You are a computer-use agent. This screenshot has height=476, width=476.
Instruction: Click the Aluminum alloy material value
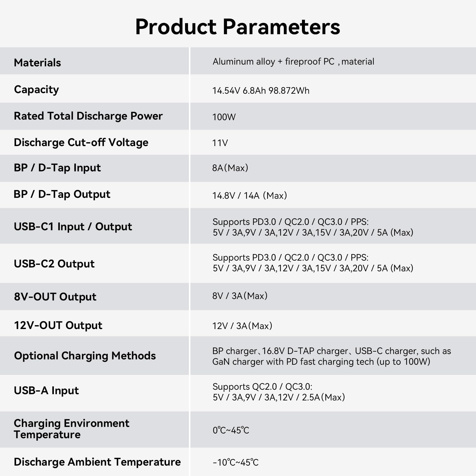click(293, 62)
